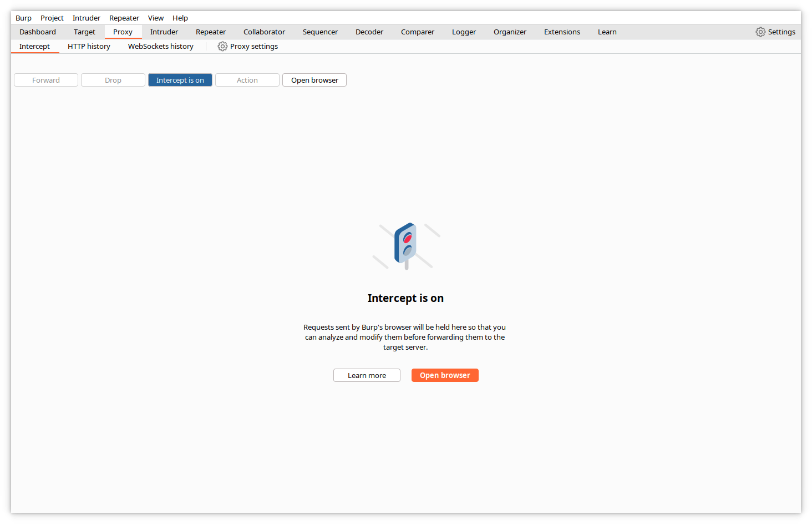Switch to the Extensions tab
This screenshot has width=812, height=524.
point(562,32)
